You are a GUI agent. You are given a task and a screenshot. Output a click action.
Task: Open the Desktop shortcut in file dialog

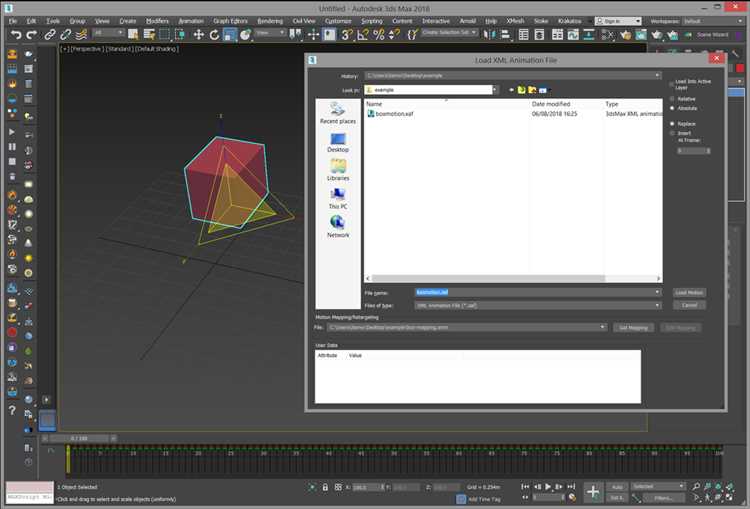[x=338, y=143]
